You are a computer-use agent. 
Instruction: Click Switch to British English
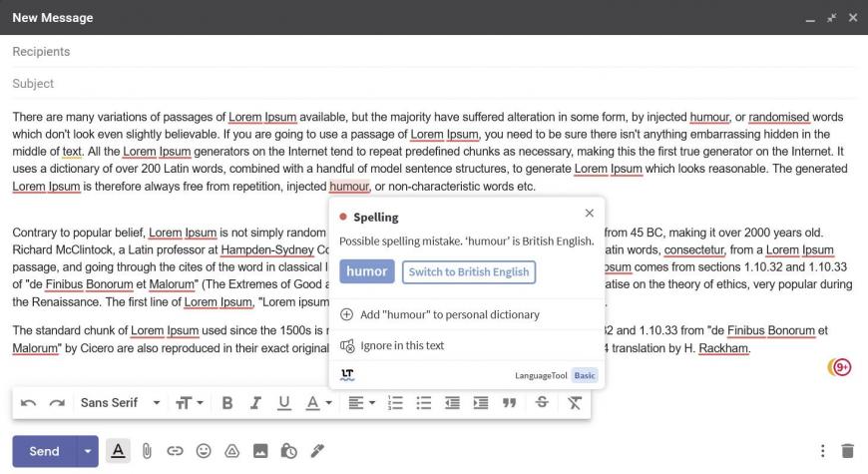click(x=469, y=271)
